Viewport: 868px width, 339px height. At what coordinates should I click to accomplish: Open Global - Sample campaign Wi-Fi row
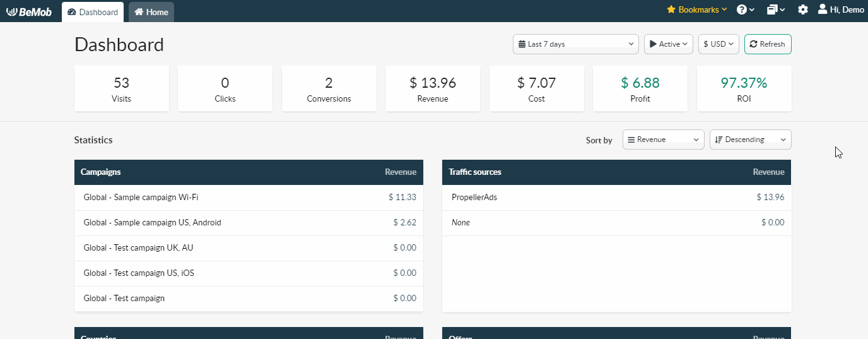pos(141,198)
